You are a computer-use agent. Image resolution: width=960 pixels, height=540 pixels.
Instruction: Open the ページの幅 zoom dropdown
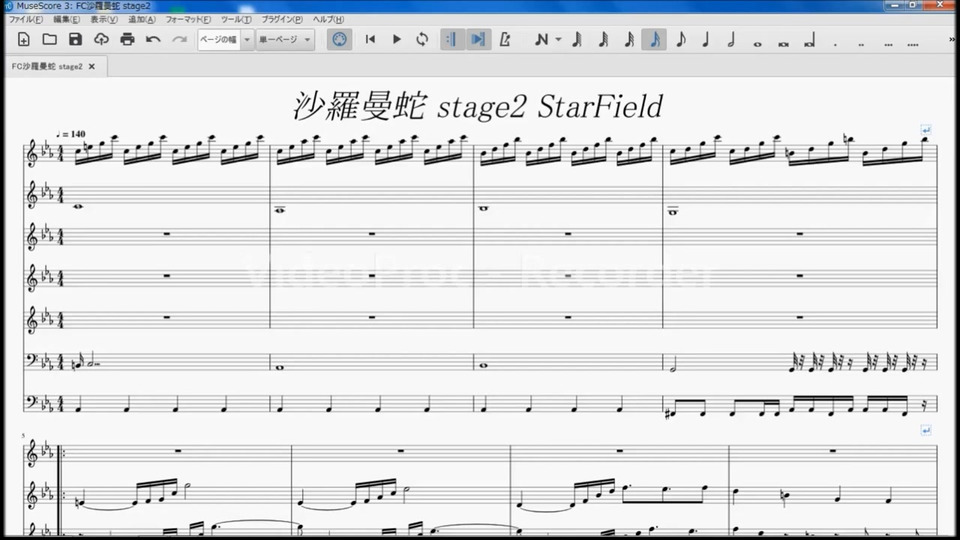225,40
